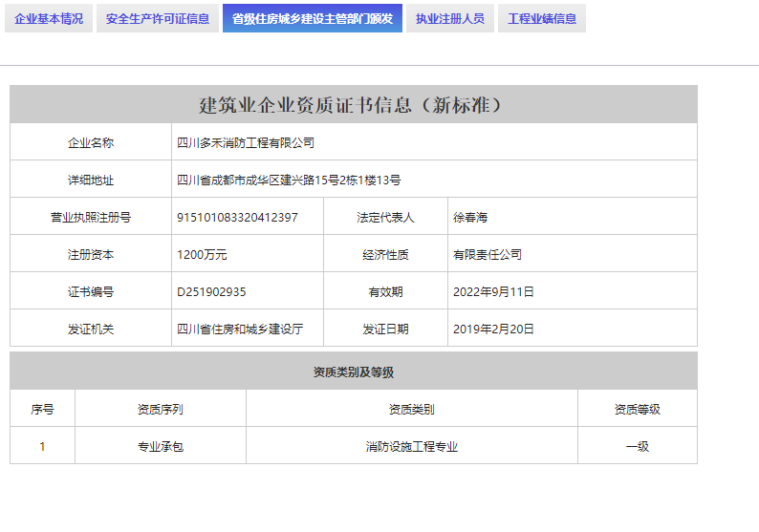
Task: Click qualification grade cell 一级
Action: pyautogui.click(x=637, y=446)
